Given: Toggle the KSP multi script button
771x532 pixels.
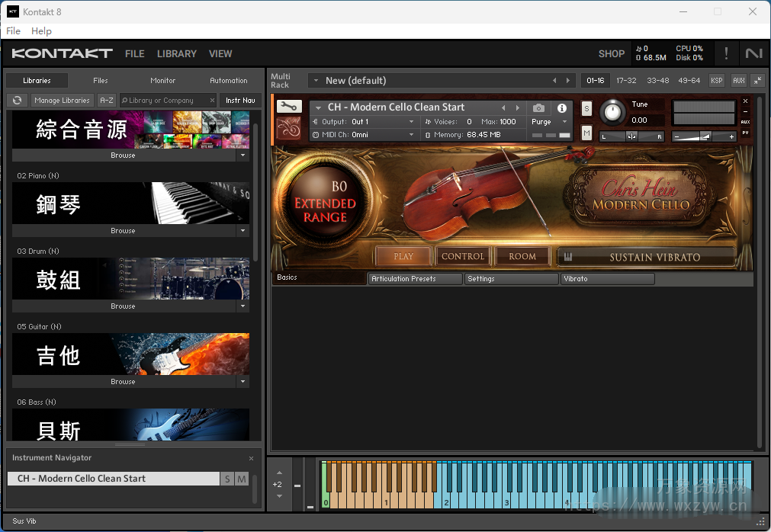Looking at the screenshot, I should click(716, 81).
